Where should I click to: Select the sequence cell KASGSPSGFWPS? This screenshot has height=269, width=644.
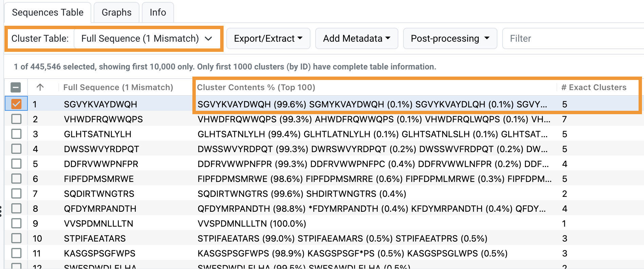[100, 253]
